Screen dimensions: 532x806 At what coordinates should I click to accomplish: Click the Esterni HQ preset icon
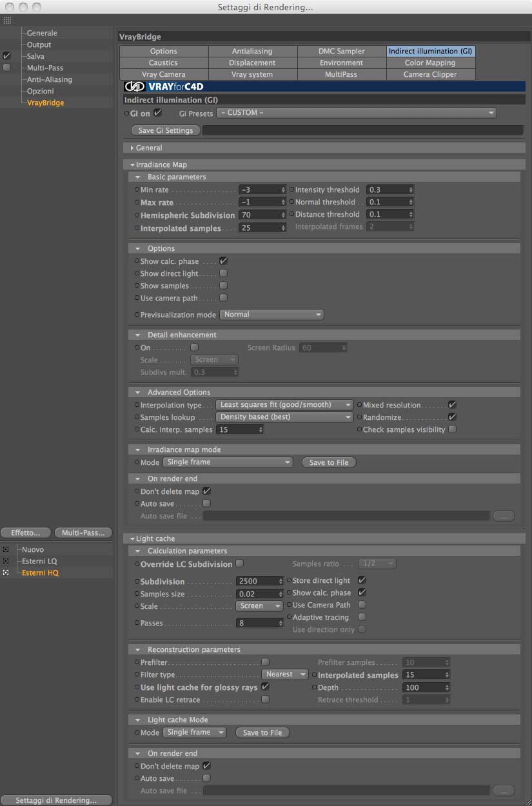(x=6, y=573)
